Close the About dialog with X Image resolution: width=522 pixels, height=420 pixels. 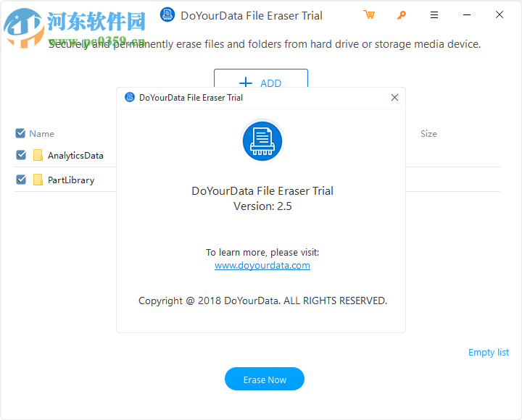394,98
